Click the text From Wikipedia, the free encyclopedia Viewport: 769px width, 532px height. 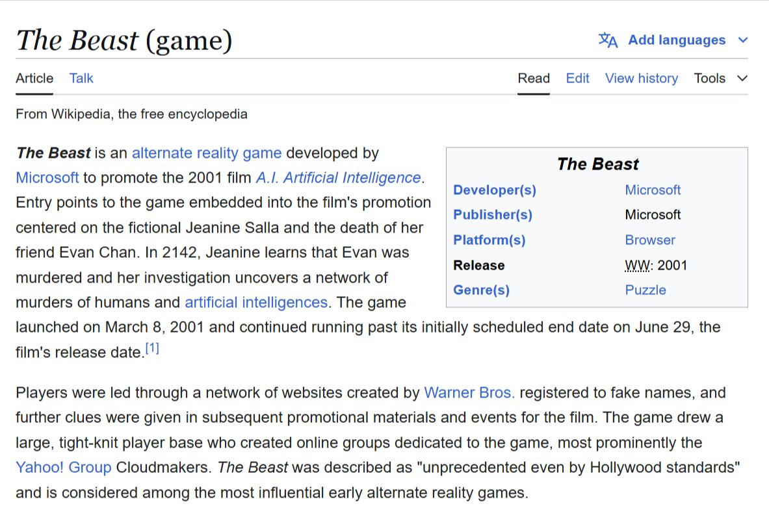(131, 114)
